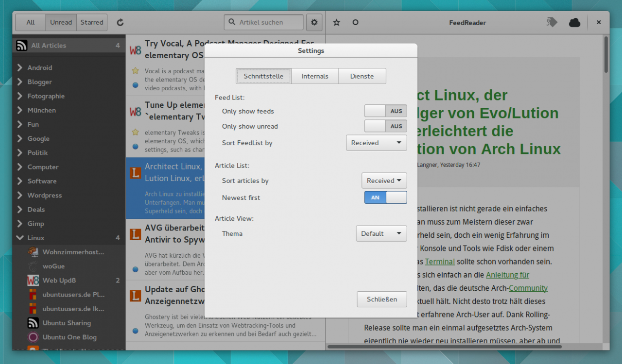Enable the Only show feeds switch
622x364 pixels.
pyautogui.click(x=385, y=111)
